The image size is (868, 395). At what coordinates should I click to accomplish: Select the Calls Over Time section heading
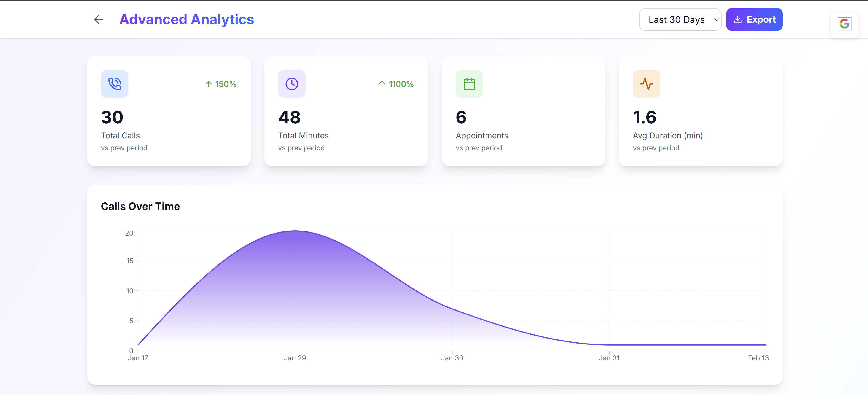[140, 206]
